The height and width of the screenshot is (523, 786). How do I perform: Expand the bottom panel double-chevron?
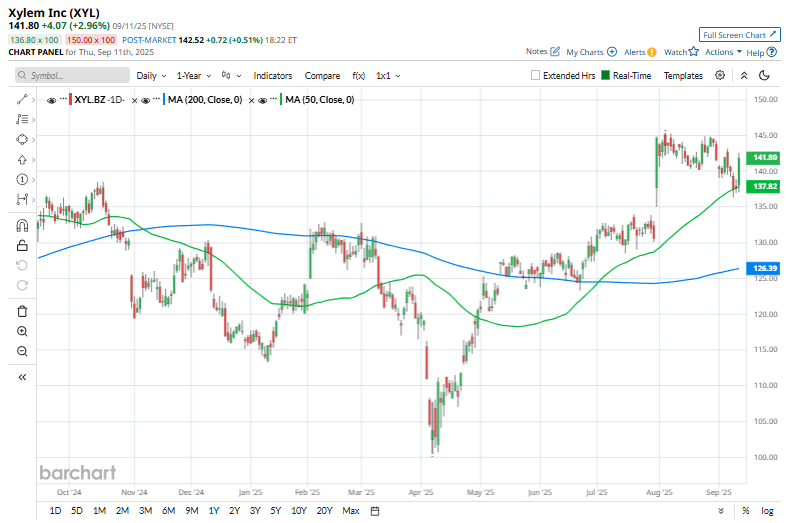(721, 511)
